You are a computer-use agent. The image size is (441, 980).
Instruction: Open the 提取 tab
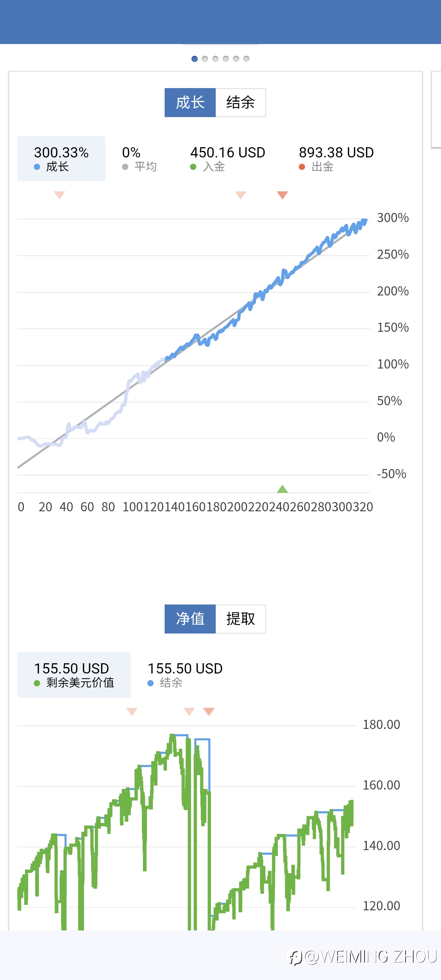[240, 618]
